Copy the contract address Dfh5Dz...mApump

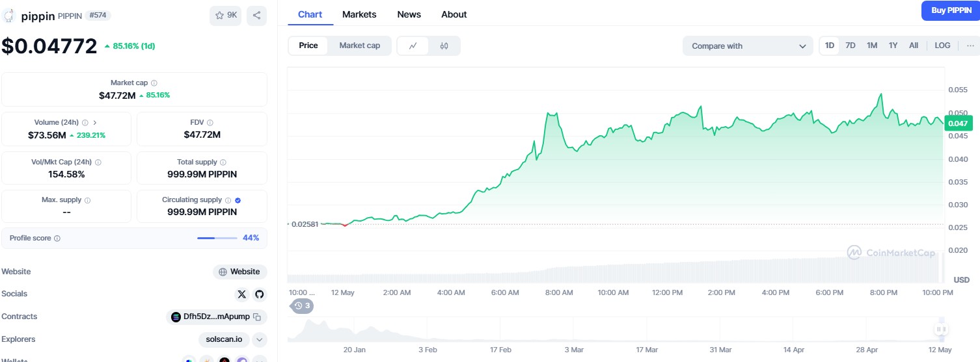(257, 317)
